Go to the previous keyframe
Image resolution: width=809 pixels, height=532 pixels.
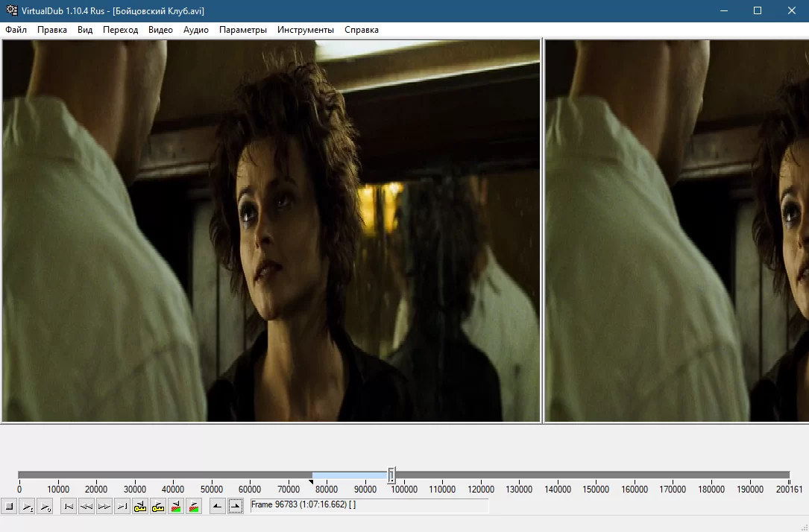coord(140,506)
